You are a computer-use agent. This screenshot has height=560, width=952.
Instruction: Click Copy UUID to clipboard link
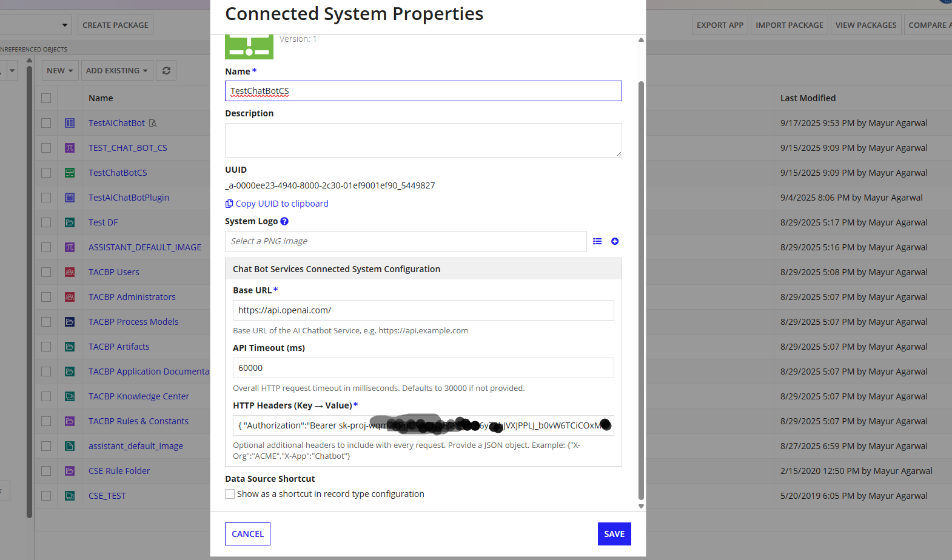coord(282,204)
